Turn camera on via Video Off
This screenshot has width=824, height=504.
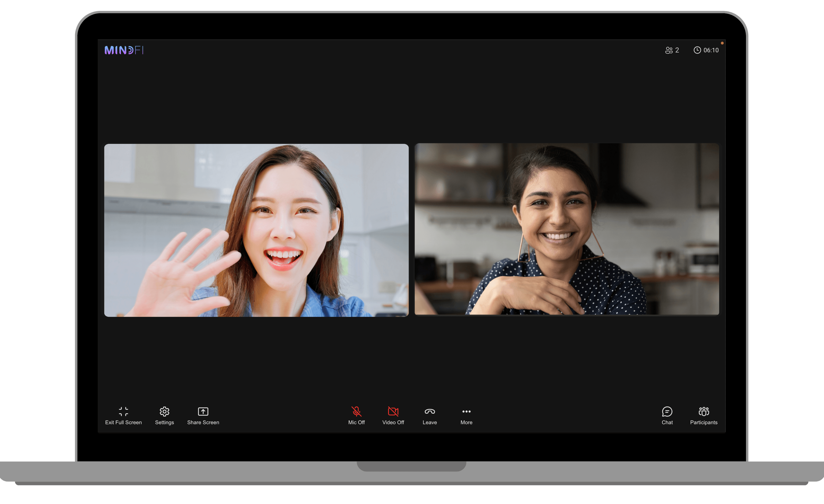(x=393, y=411)
